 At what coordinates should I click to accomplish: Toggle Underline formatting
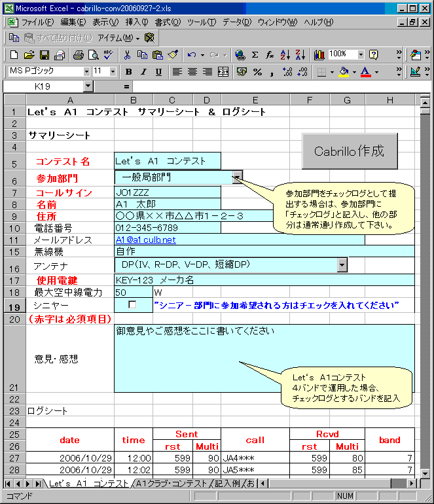pos(158,72)
